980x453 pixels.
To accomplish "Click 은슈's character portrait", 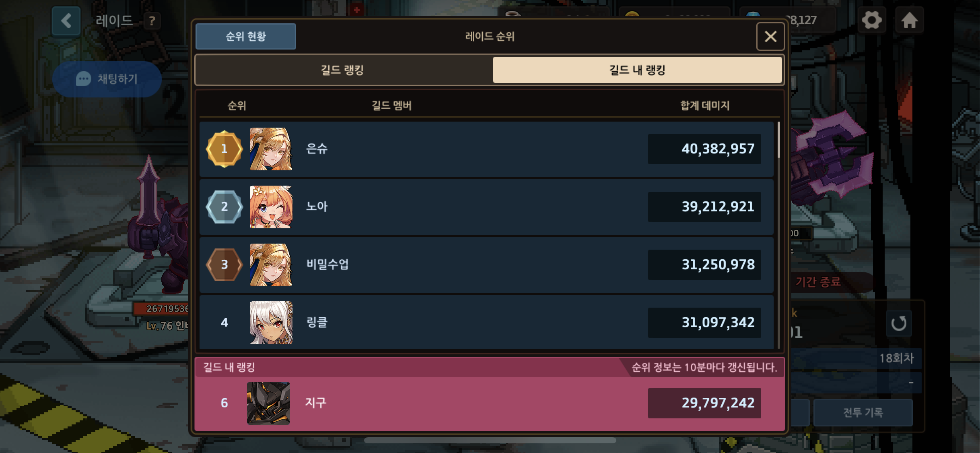I will 271,149.
